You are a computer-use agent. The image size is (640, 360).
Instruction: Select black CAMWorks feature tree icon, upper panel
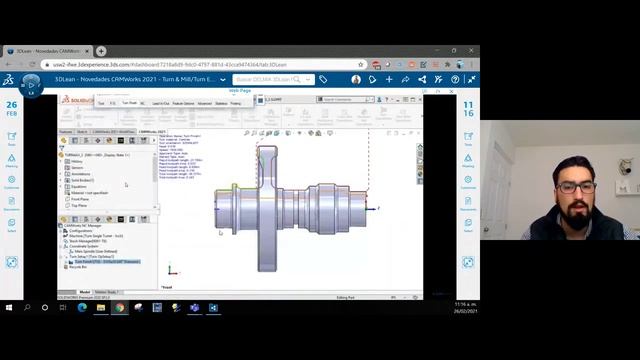pyautogui.click(x=121, y=140)
